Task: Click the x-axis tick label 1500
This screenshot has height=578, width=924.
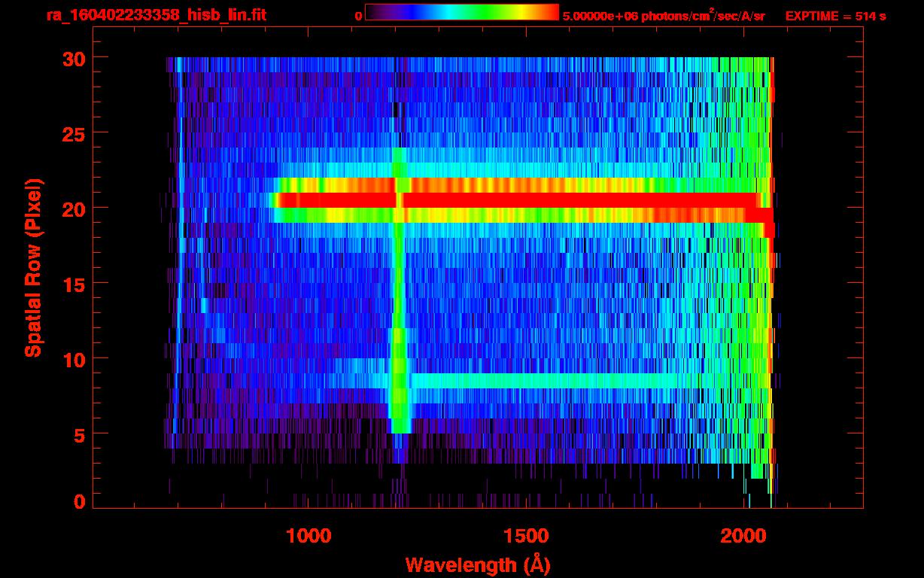Action: tap(526, 535)
